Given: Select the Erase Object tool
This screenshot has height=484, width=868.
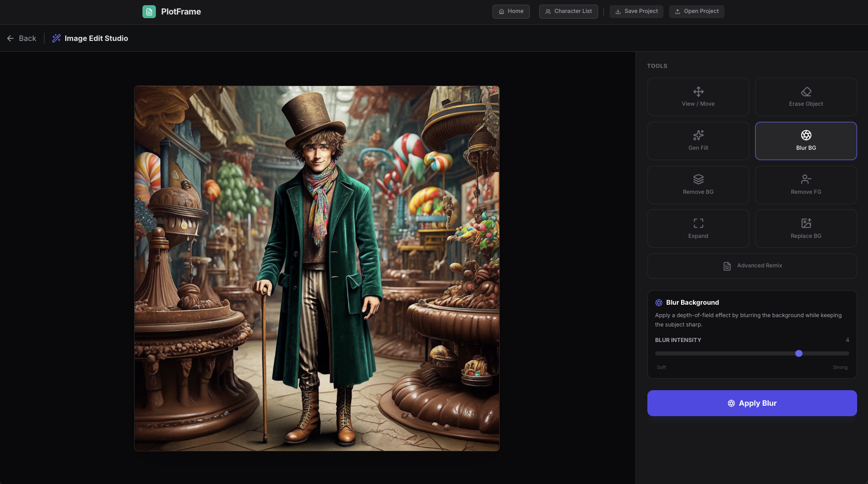Looking at the screenshot, I should (806, 97).
